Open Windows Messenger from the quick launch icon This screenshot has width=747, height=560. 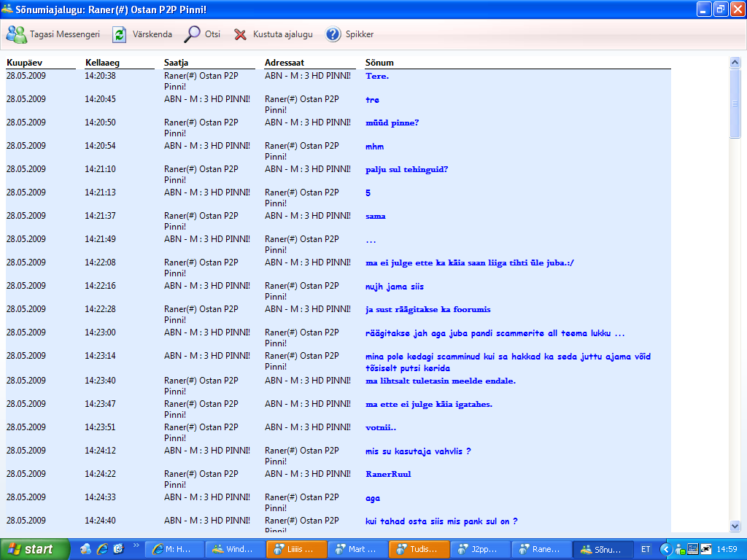tap(86, 549)
